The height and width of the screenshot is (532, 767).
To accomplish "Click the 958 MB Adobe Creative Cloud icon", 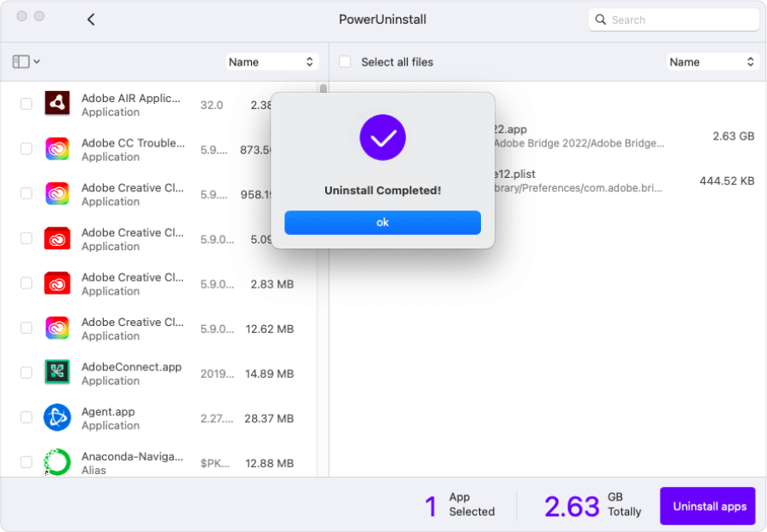I will (x=57, y=193).
